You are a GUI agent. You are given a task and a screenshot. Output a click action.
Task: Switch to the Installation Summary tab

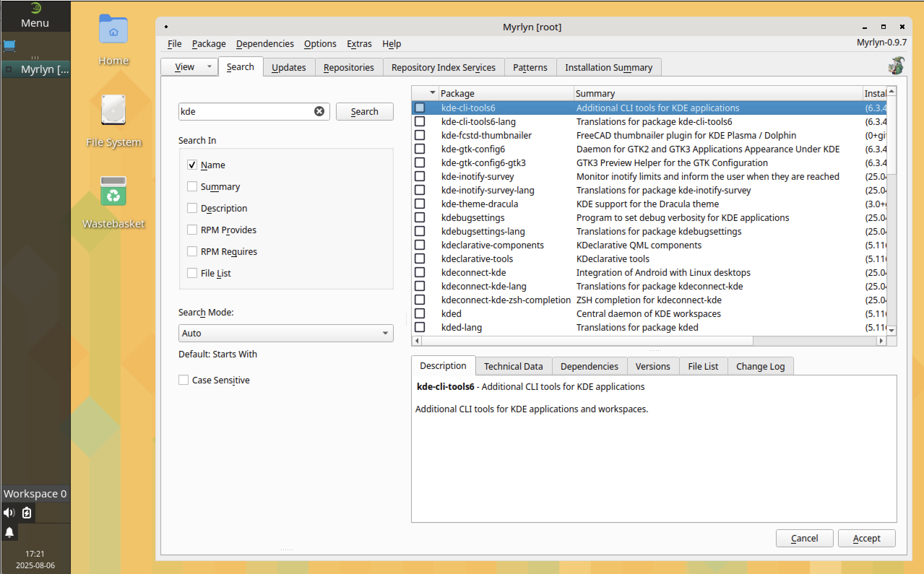point(608,67)
